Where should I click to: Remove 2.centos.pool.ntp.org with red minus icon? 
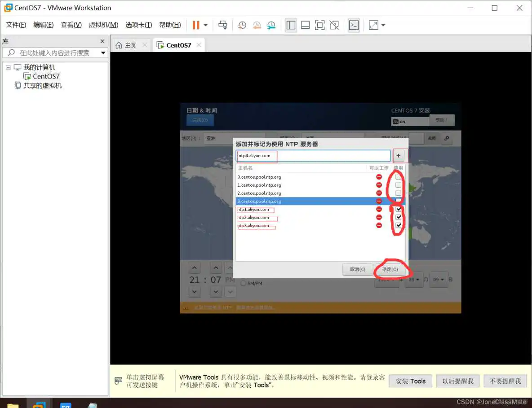click(379, 193)
